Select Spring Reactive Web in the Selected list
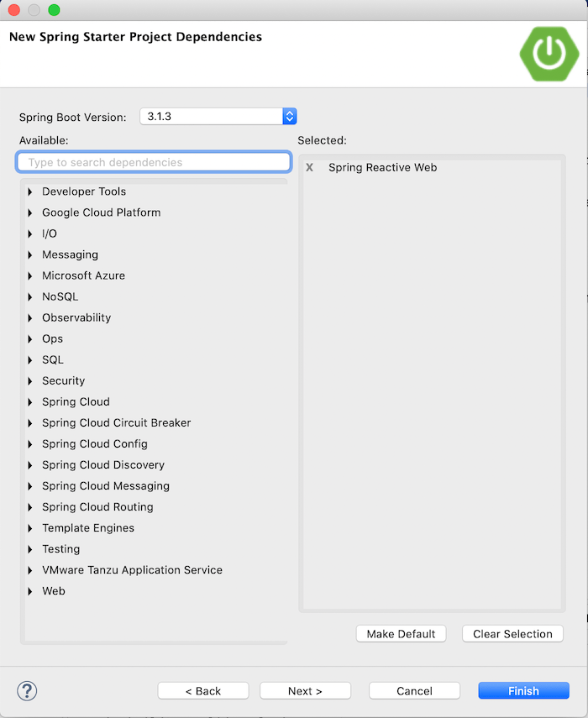 (x=382, y=167)
